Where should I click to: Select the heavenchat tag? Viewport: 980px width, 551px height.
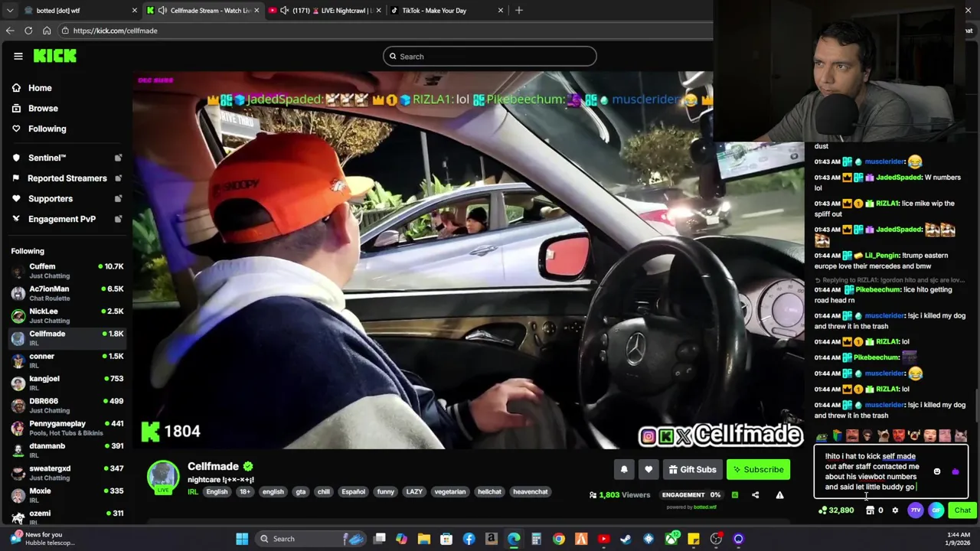pyautogui.click(x=531, y=492)
